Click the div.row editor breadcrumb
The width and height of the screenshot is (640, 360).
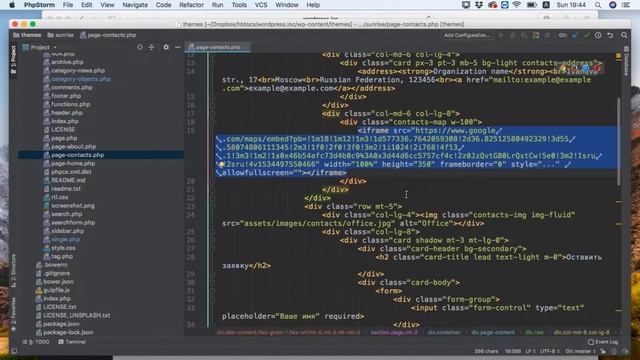pyautogui.click(x=534, y=333)
